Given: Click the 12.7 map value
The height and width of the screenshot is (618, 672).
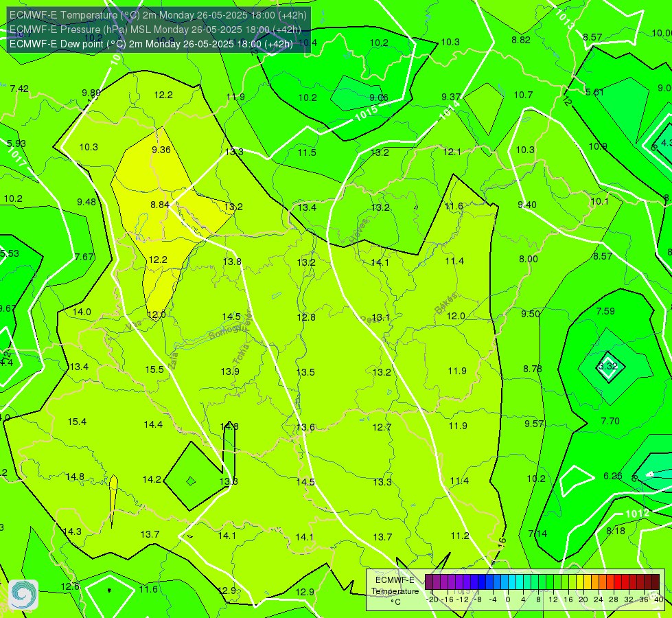Looking at the screenshot, I should 382,427.
